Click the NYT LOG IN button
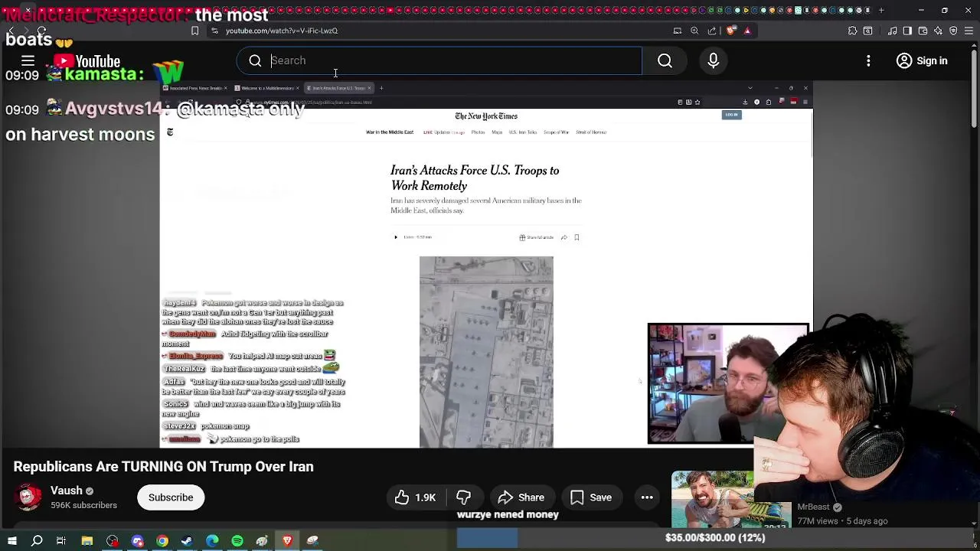The height and width of the screenshot is (551, 980). pyautogui.click(x=731, y=115)
